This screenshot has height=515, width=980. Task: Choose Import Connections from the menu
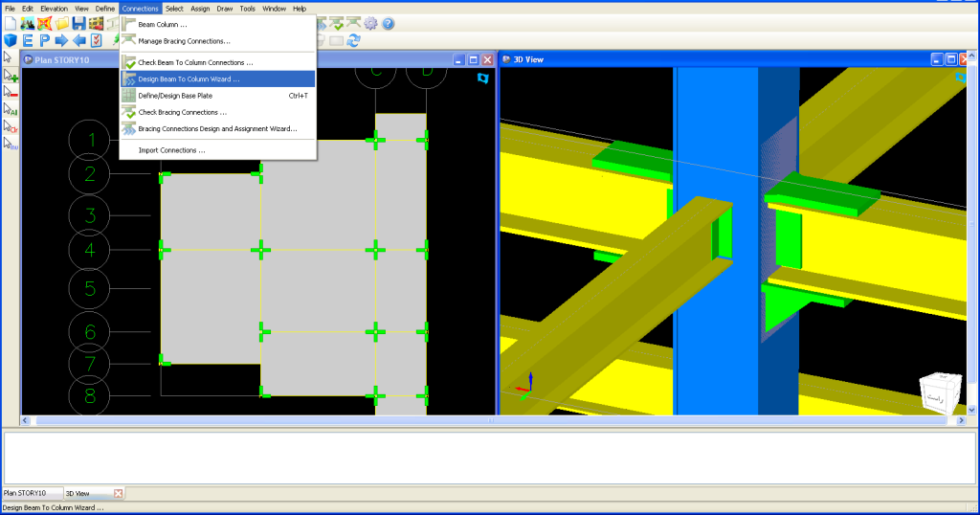(x=171, y=150)
